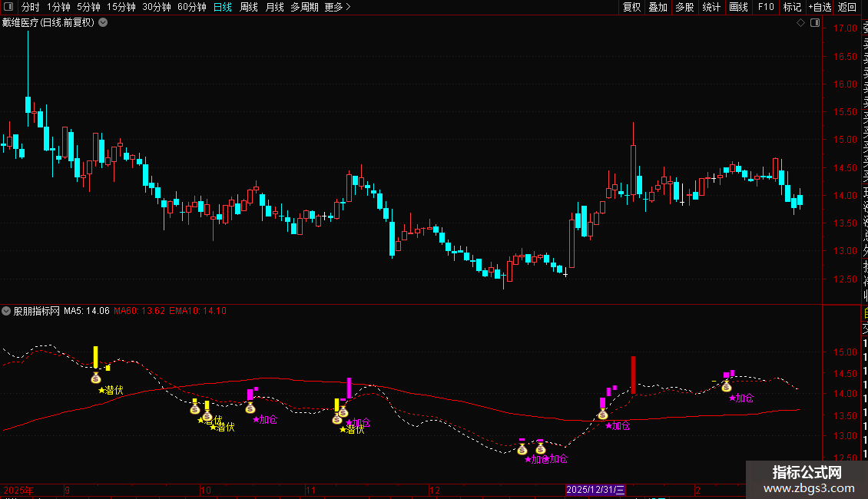
Task: Click the 2025年 label on time axis
Action: coord(18,490)
